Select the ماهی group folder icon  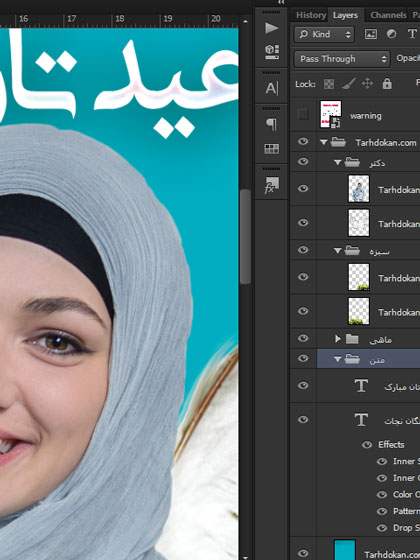[x=352, y=339]
